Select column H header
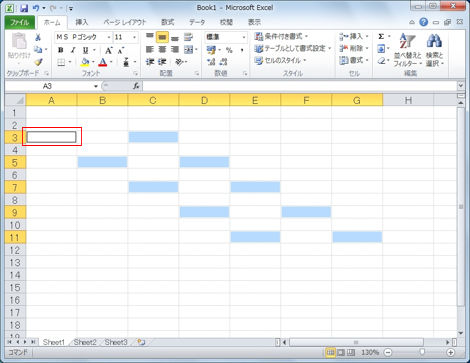 408,100
